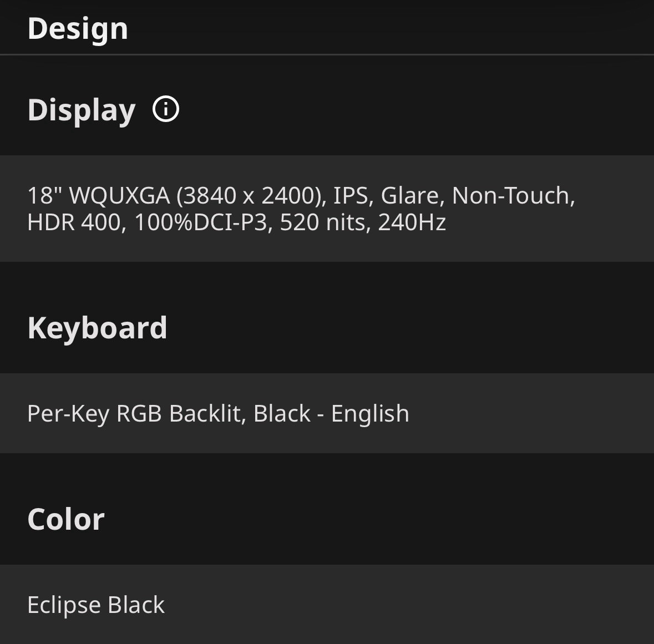Click the "Non-Touch" text in display specs
Image resolution: width=654 pixels, height=644 pixels.
[x=510, y=195]
